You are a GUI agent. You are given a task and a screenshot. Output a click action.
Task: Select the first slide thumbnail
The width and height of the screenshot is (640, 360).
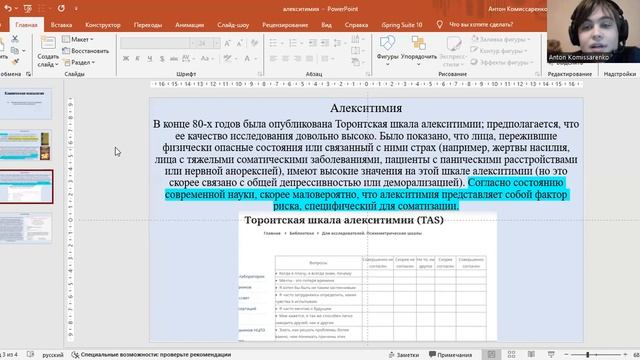(25, 103)
